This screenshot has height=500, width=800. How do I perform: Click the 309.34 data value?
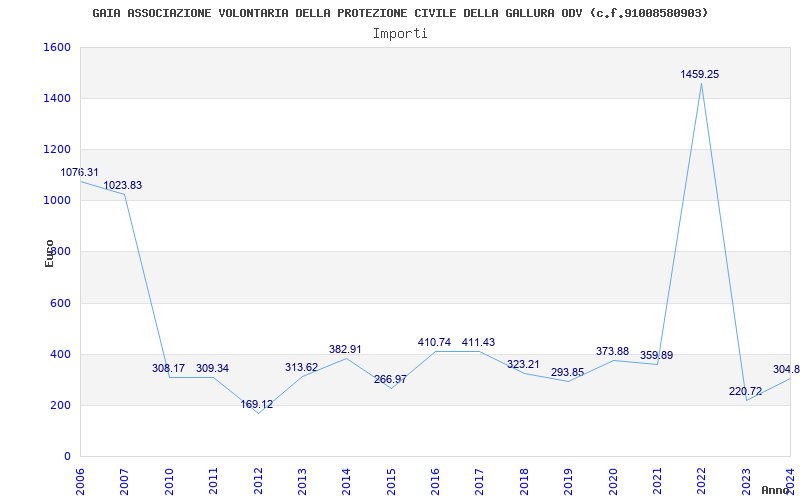click(212, 368)
